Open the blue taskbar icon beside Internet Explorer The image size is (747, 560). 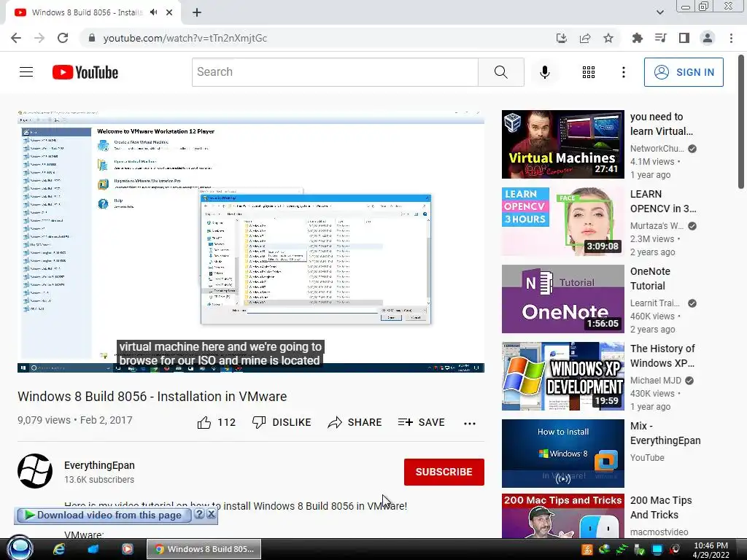tap(93, 549)
